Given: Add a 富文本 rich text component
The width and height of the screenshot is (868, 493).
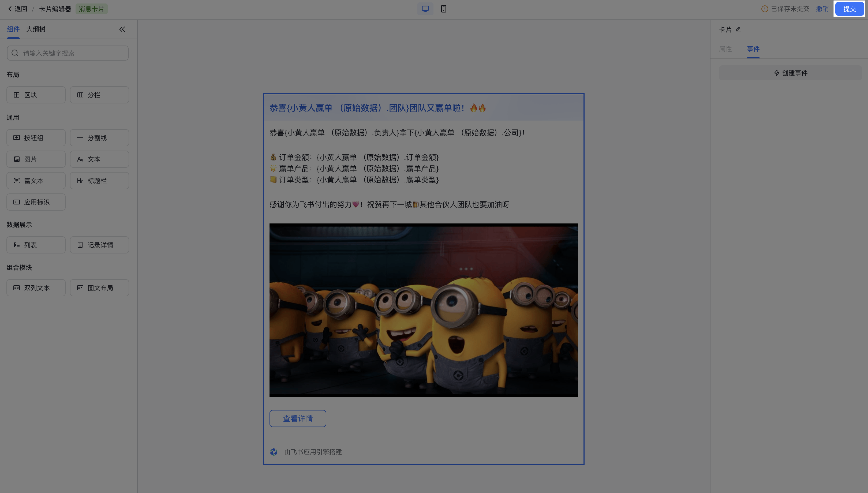Looking at the screenshot, I should (x=36, y=181).
